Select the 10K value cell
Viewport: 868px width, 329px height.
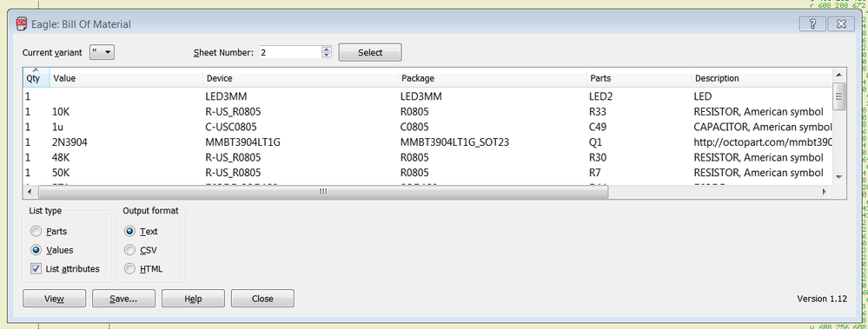[61, 112]
